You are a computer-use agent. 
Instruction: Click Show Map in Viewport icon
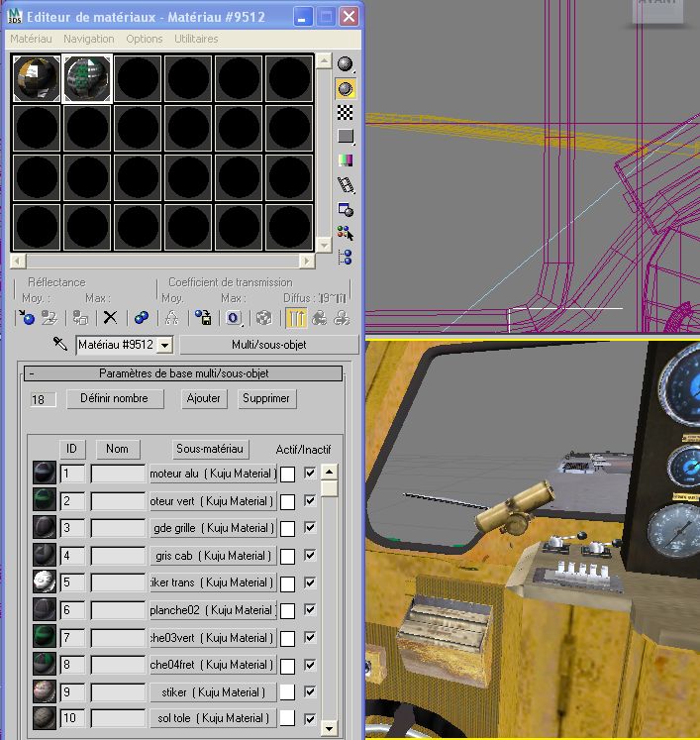(264, 318)
